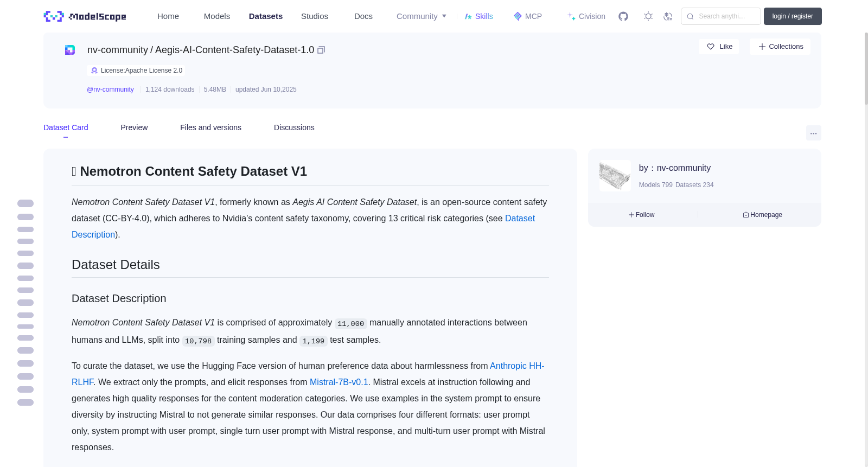
Task: Follow the nv-community organization
Action: click(642, 215)
